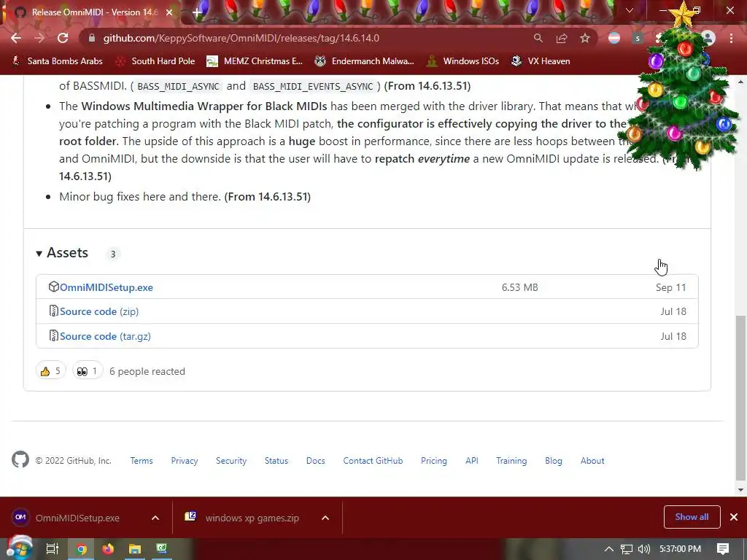Viewport: 747px width, 560px height.
Task: Download Source code (zip)
Action: [x=99, y=311]
